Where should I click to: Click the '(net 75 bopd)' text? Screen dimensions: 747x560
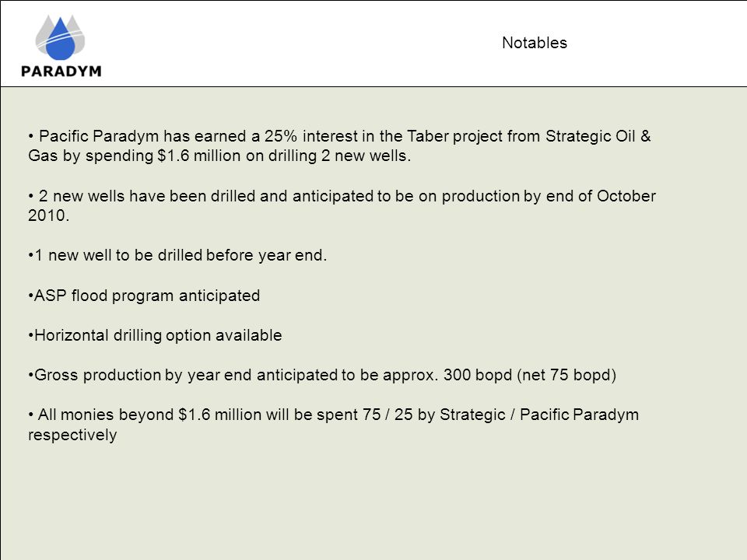point(567,375)
